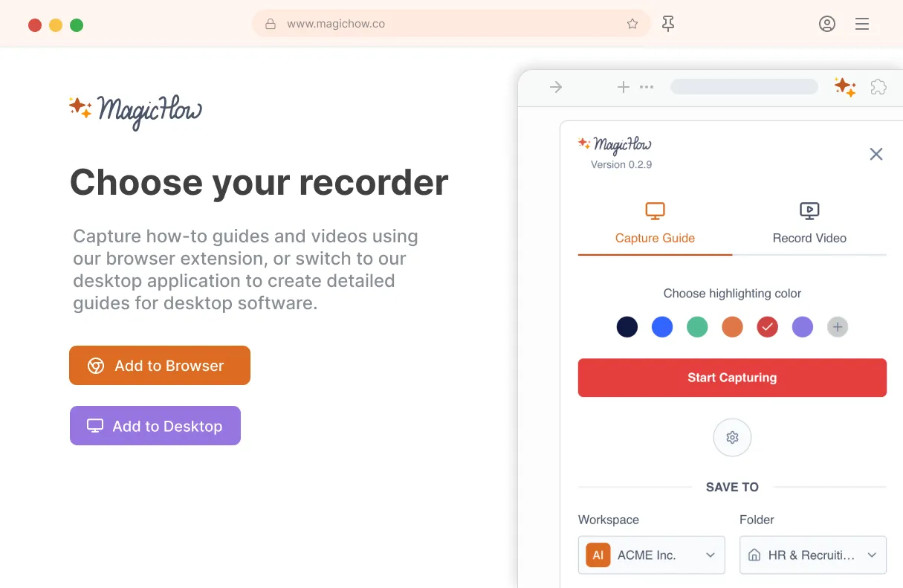Click the forward arrow in mock browser
Screen dimensions: 903x588
[x=556, y=87]
